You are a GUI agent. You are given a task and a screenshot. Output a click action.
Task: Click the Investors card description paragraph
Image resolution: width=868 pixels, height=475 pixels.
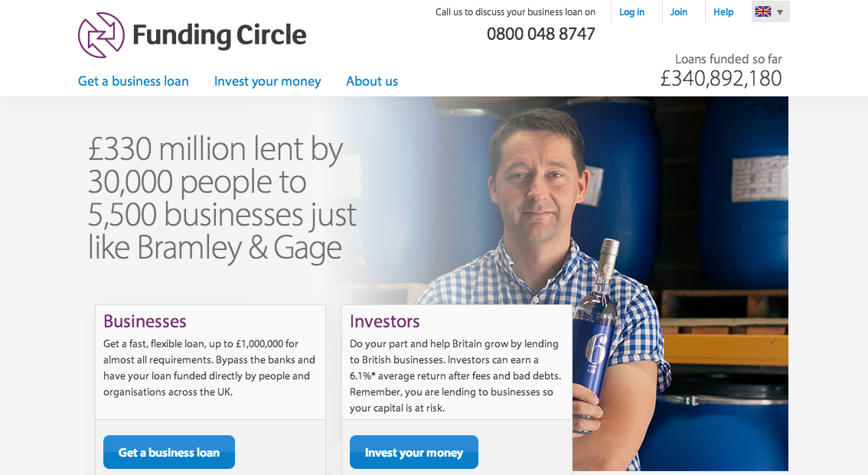[455, 376]
